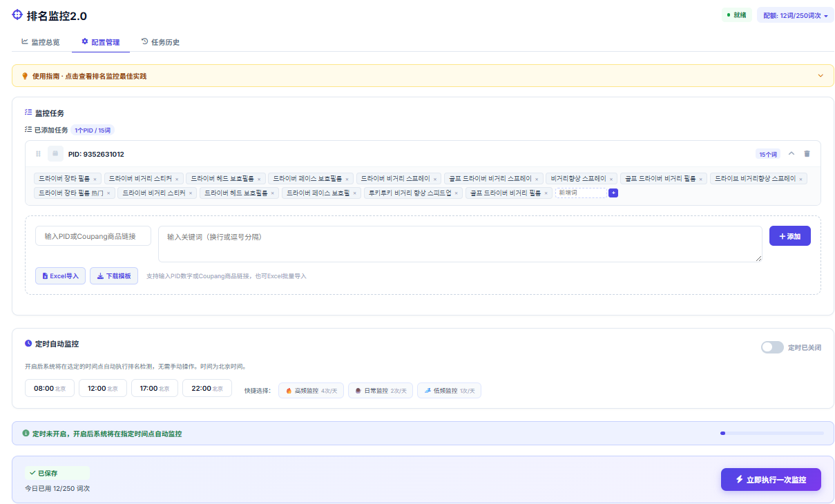
Task: Click the progress bar in the 定时未开启 banner
Action: coord(772,434)
